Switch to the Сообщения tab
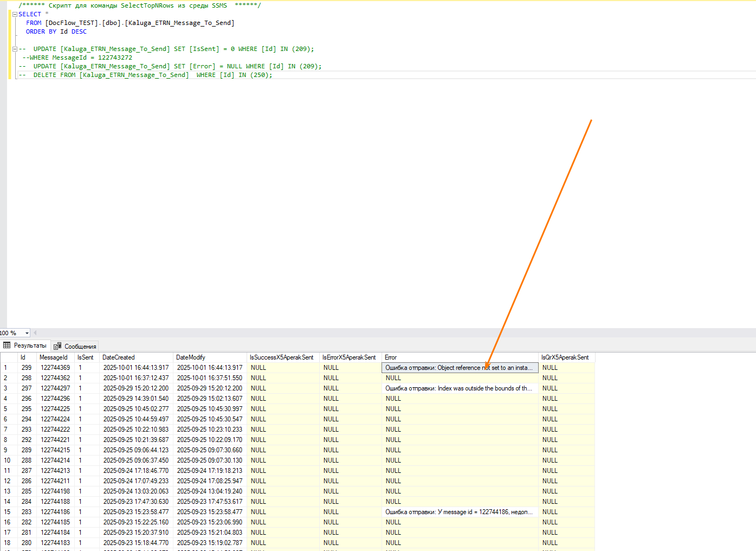 click(75, 346)
